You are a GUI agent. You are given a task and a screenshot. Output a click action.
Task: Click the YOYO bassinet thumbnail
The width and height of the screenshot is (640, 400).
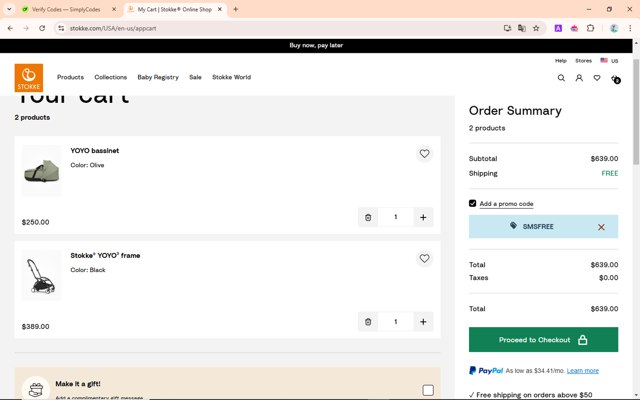point(41,171)
